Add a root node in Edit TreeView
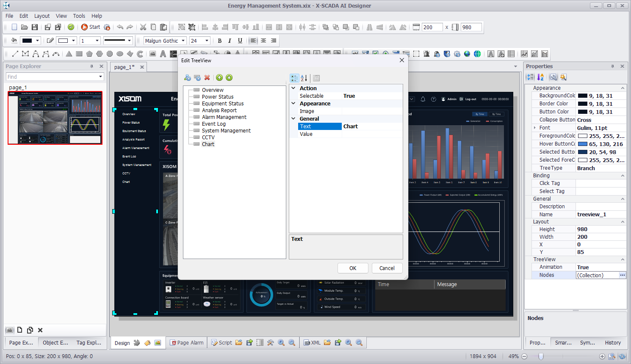631x364 pixels. (187, 77)
